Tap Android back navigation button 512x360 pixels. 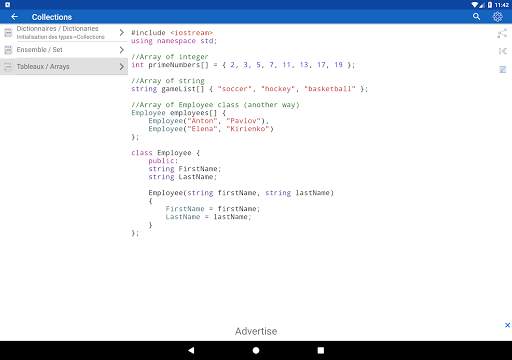coord(191,350)
